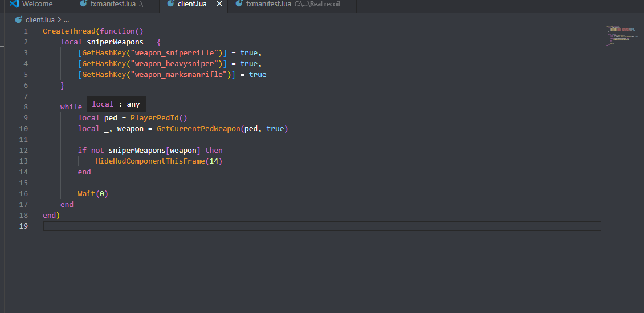Image resolution: width=644 pixels, height=313 pixels.
Task: Click the Wait(0) call on line 16
Action: click(x=93, y=194)
